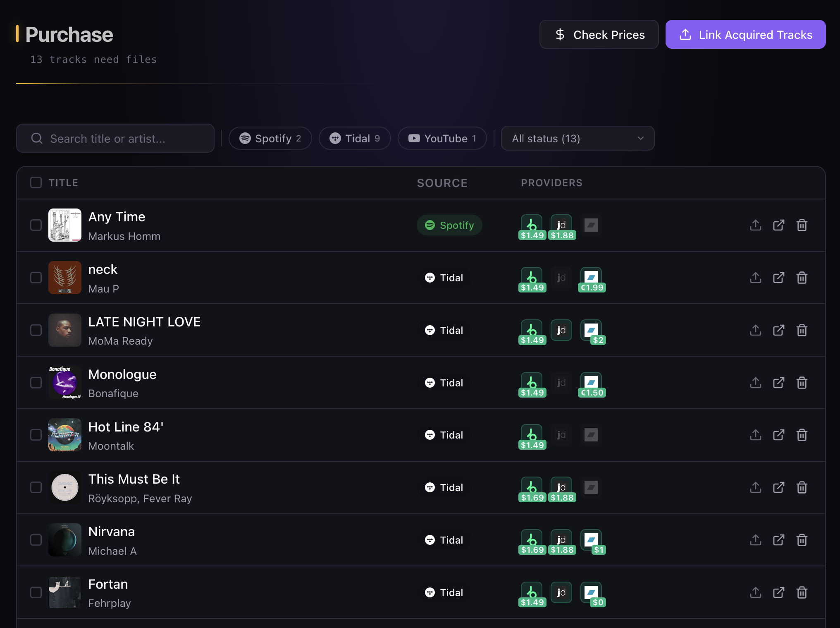The image size is (840, 628).
Task: Click the Hot Line 84' album artwork
Action: (x=65, y=435)
